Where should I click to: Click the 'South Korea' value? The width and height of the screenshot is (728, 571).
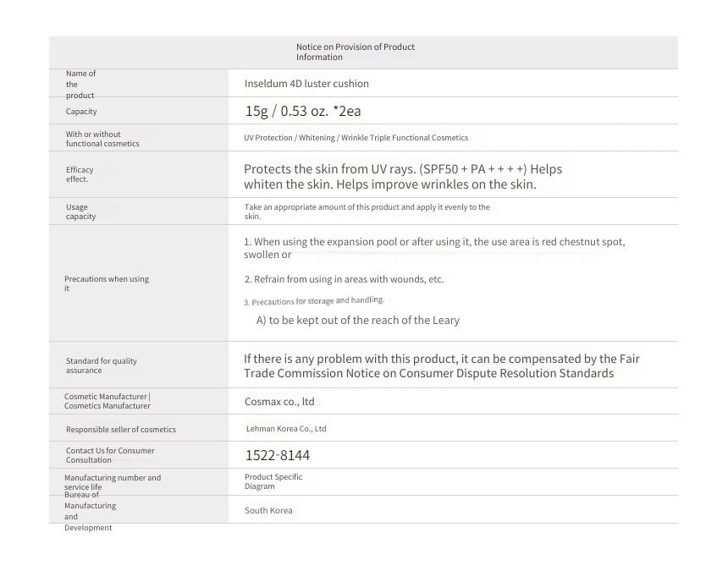[x=268, y=510]
